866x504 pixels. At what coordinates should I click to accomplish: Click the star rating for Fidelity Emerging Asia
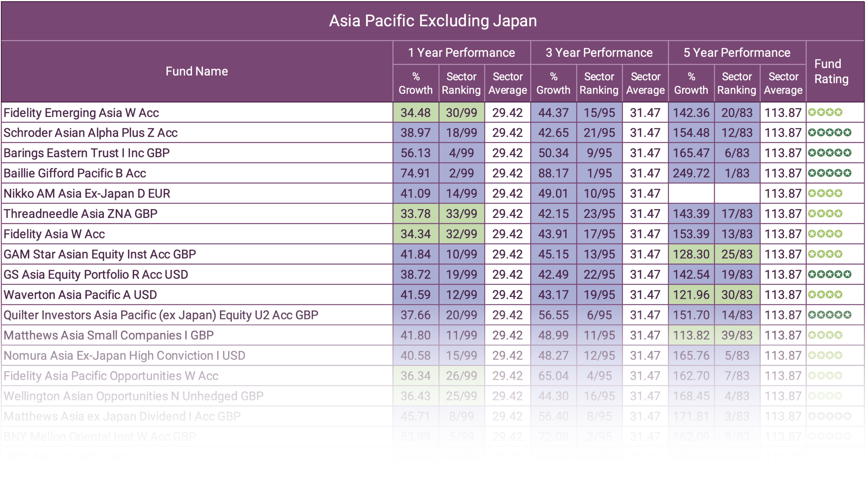pos(825,112)
